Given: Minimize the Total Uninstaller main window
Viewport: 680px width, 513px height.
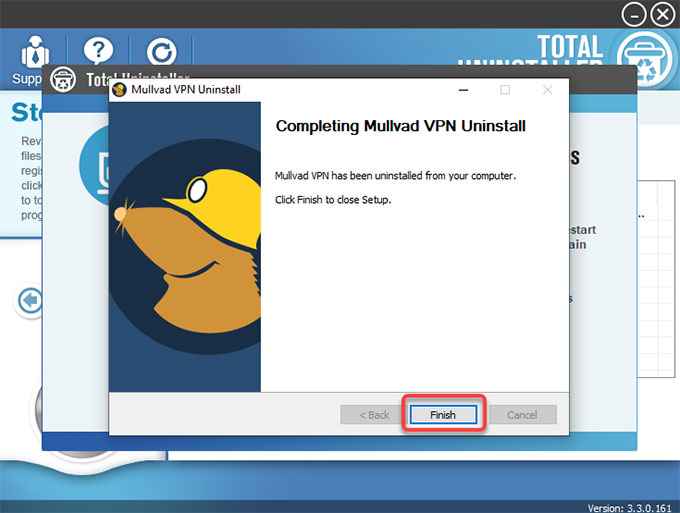Looking at the screenshot, I should [634, 15].
